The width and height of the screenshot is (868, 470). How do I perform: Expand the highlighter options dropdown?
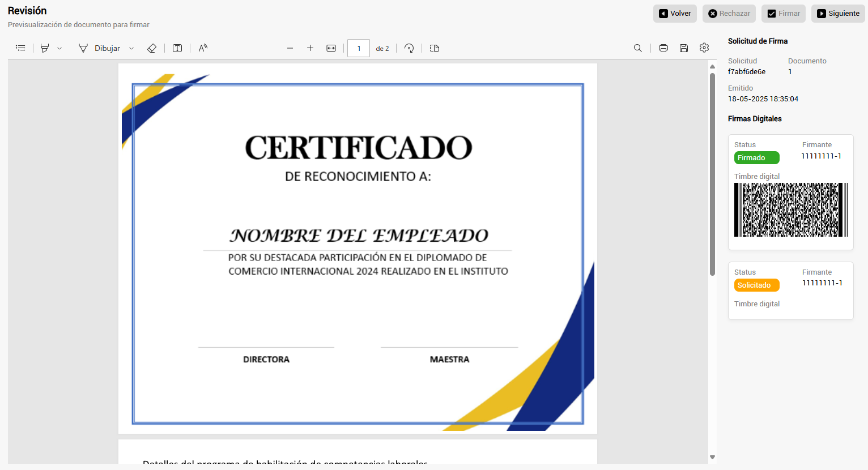(x=59, y=48)
